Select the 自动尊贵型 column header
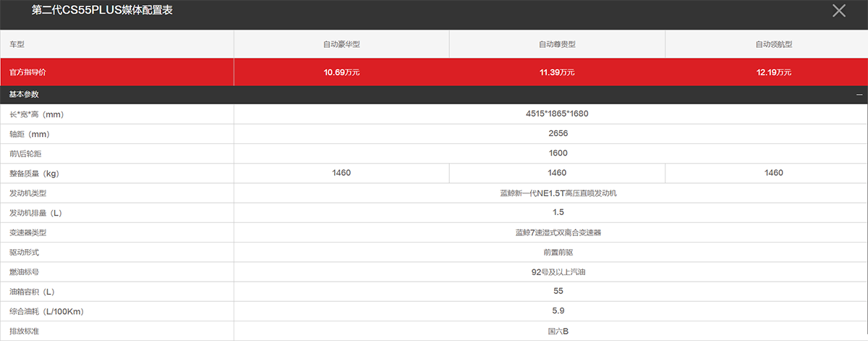The image size is (868, 341). (x=557, y=44)
